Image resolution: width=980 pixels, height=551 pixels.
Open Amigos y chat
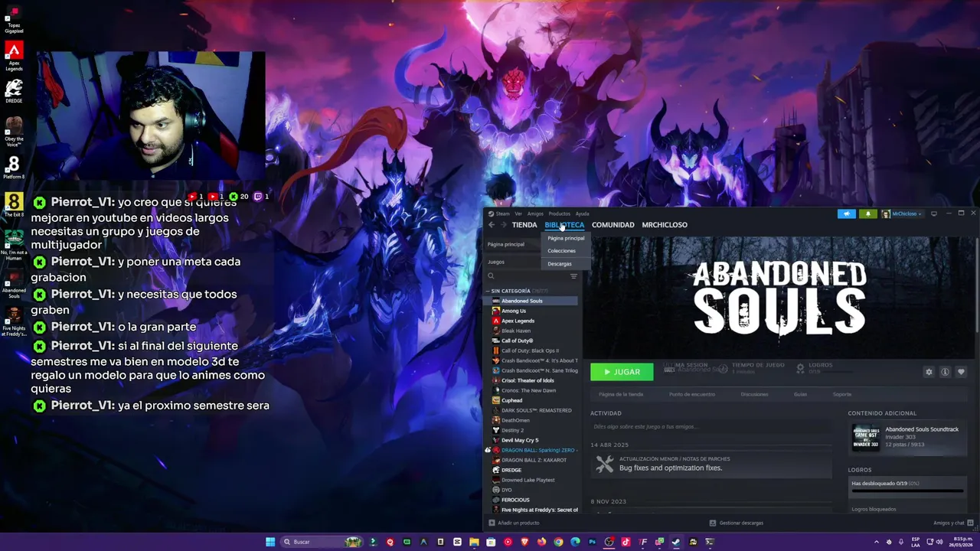tap(952, 523)
